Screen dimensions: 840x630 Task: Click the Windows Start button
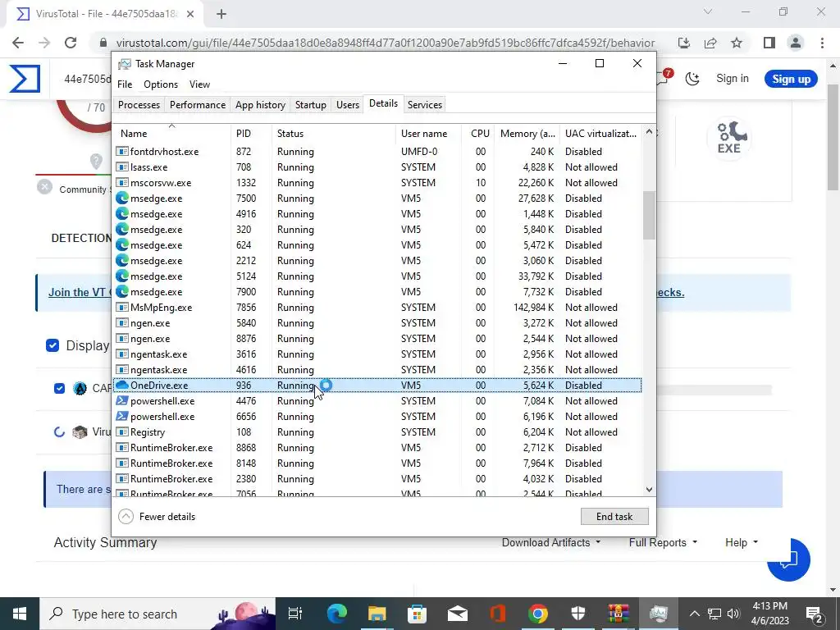coord(20,614)
